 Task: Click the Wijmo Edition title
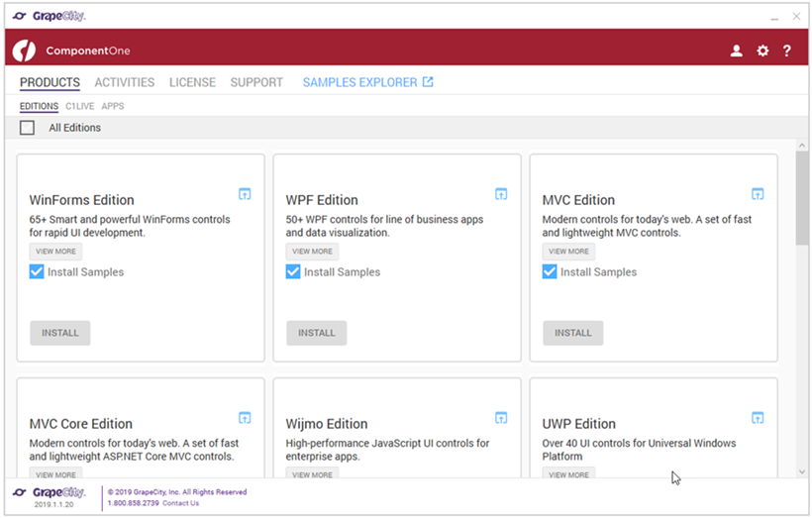click(x=327, y=424)
